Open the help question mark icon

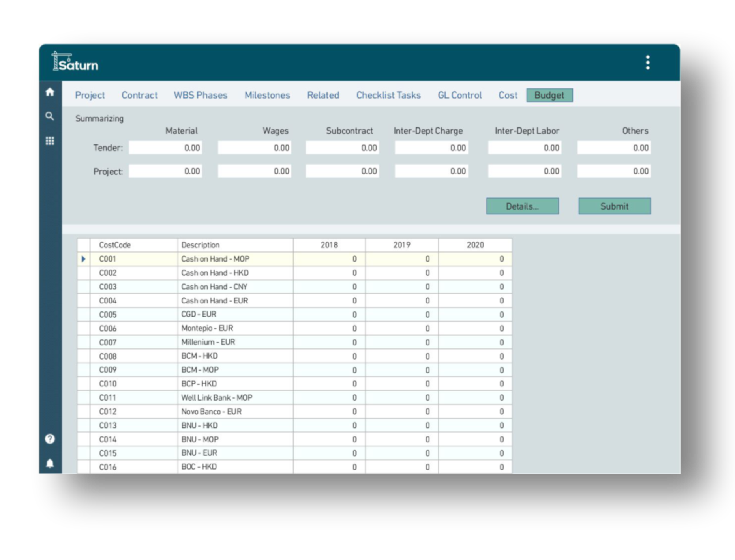pyautogui.click(x=50, y=439)
